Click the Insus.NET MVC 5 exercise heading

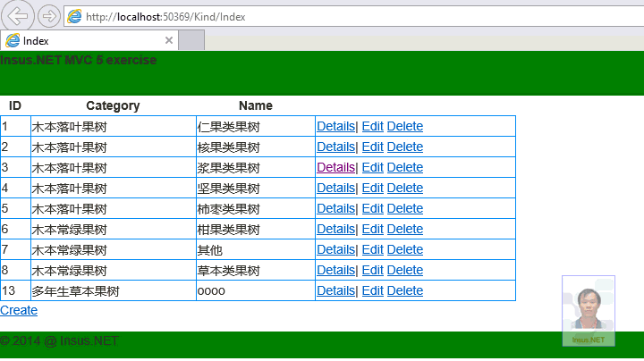click(x=79, y=60)
